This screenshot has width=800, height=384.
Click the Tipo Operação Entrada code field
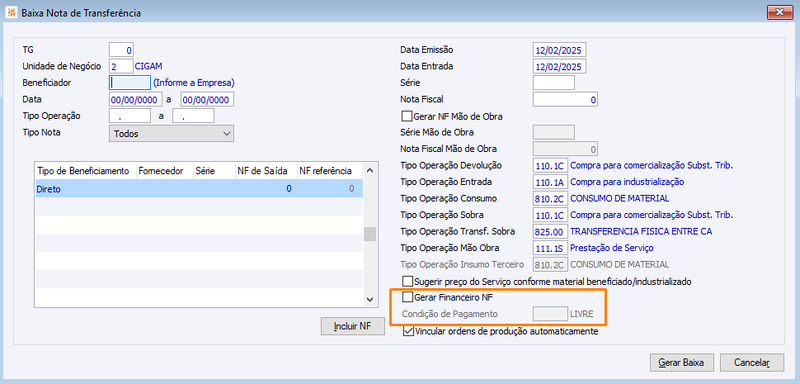pos(550,182)
